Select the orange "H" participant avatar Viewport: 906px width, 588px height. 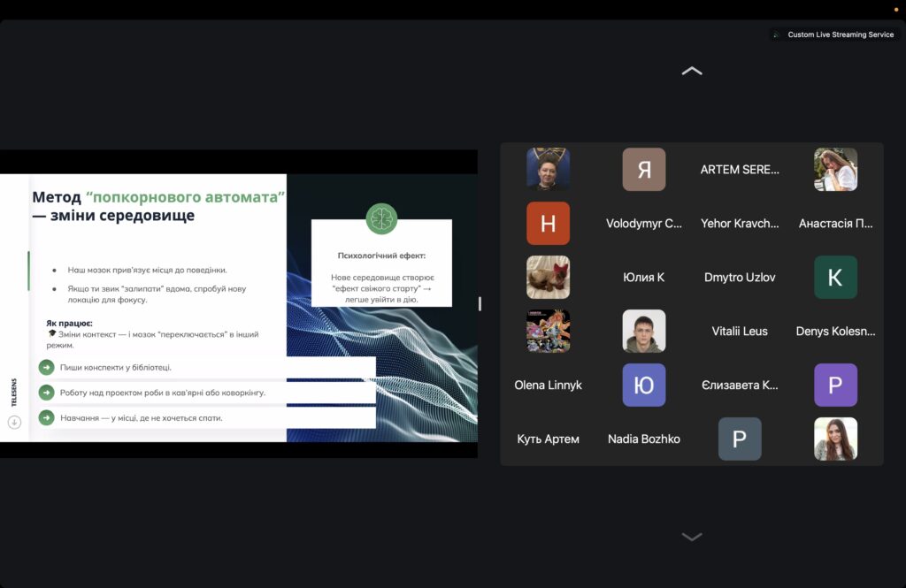coord(548,224)
